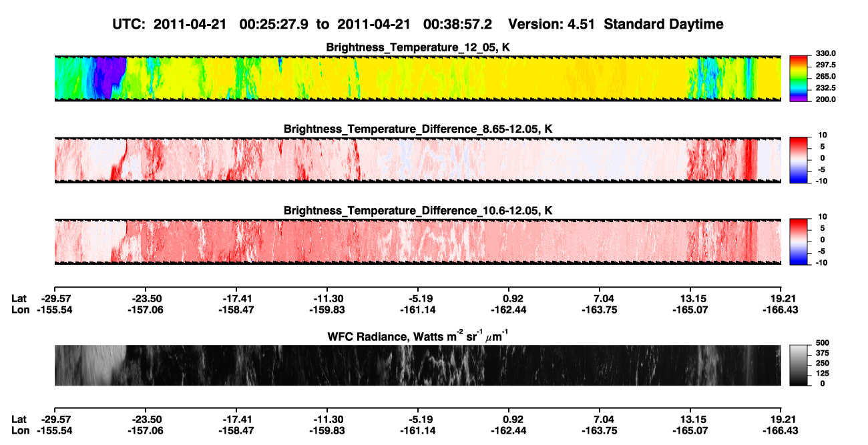Click the 'Lat' row label below the WFC Radiance image
This screenshot has height=445, width=868.
coord(19,420)
